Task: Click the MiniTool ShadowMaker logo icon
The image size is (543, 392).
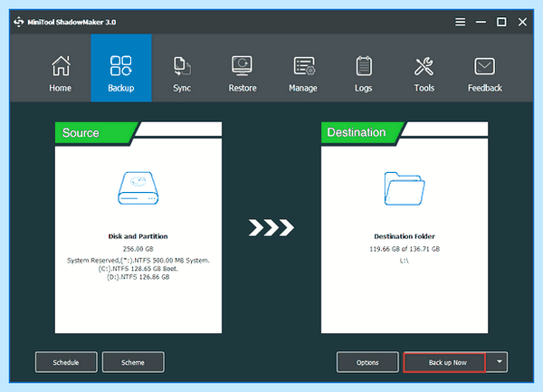Action: click(19, 22)
